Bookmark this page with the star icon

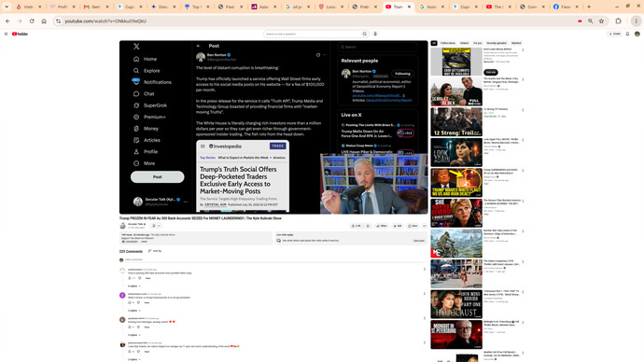(x=601, y=21)
